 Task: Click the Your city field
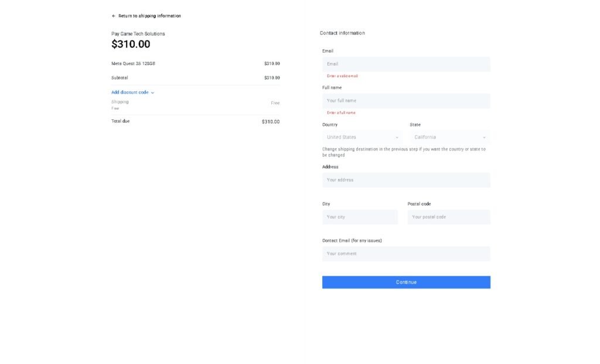[360, 217]
